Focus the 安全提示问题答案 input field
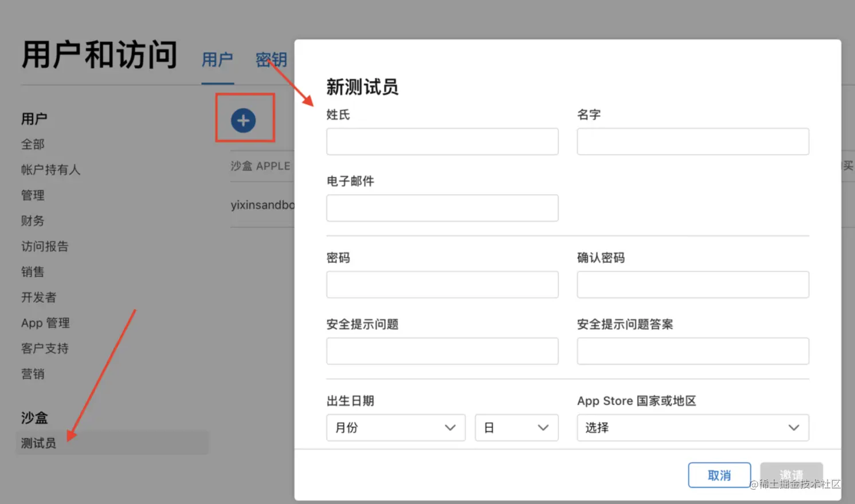The image size is (855, 504). click(693, 351)
